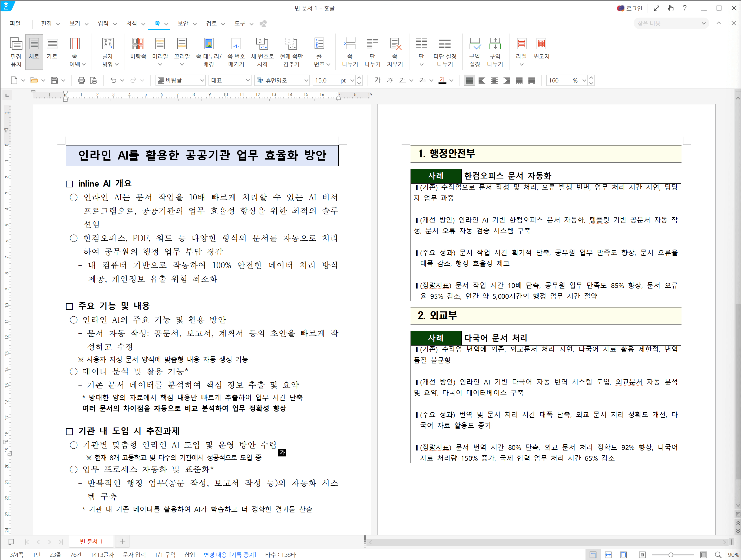Insert a section break via 구역 나누기
This screenshot has height=560, width=741.
(x=495, y=50)
